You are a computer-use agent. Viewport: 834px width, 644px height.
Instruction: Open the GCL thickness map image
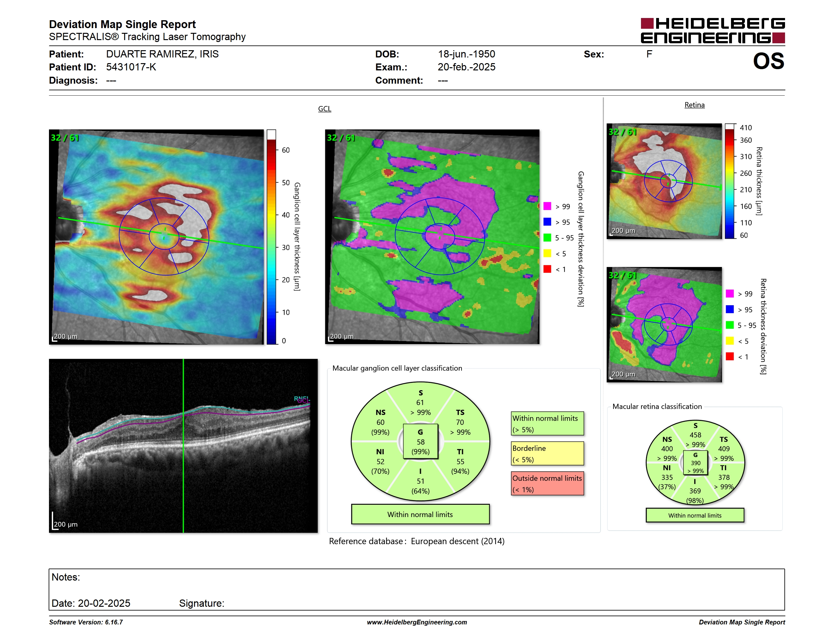(x=156, y=237)
